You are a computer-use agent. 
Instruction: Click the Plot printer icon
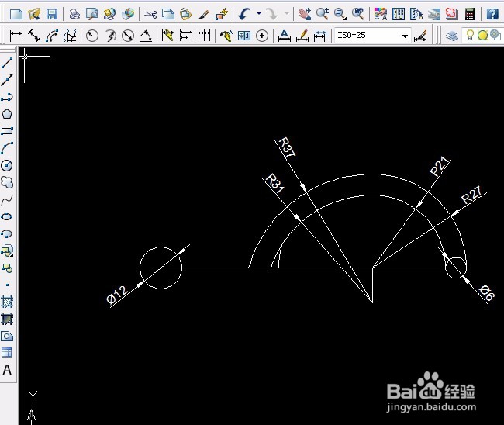(74, 14)
